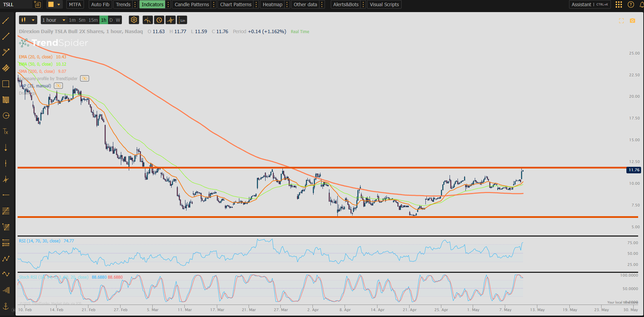This screenshot has width=644, height=317.
Task: Select the sine wave cycle tool
Action: 6,274
